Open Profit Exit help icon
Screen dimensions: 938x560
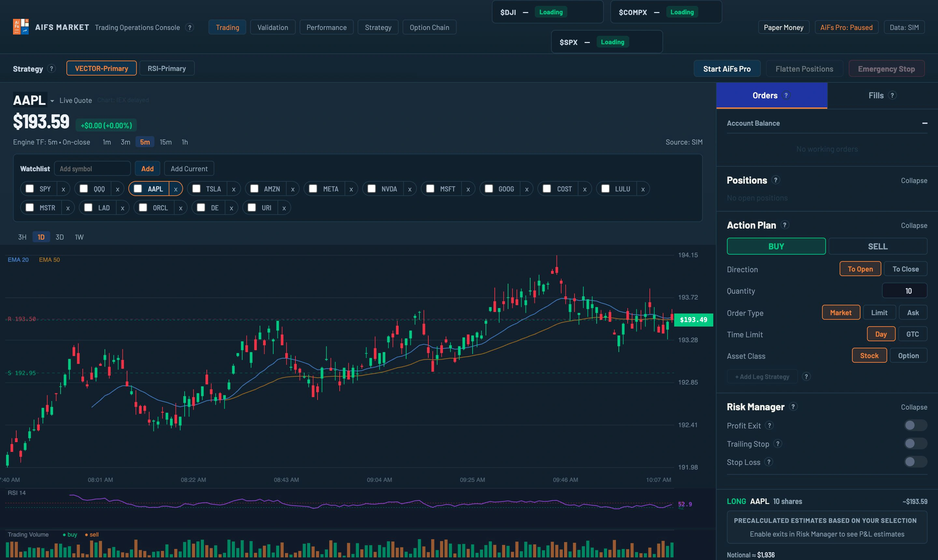click(769, 425)
